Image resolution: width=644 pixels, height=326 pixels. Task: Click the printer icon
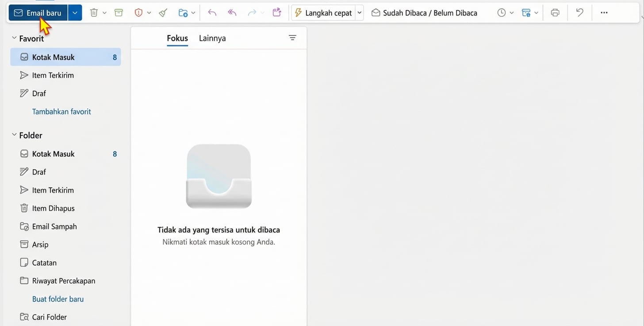555,13
